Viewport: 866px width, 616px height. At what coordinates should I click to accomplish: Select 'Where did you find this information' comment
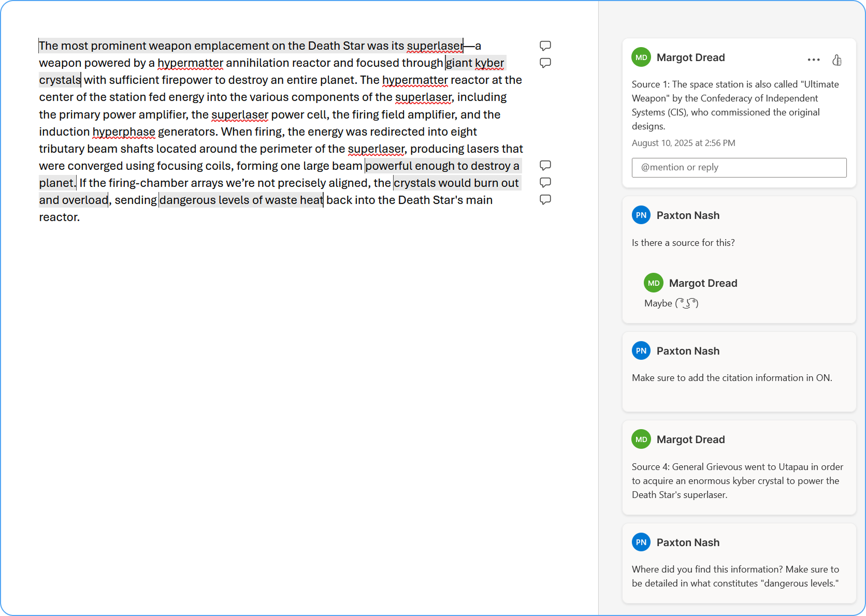735,576
